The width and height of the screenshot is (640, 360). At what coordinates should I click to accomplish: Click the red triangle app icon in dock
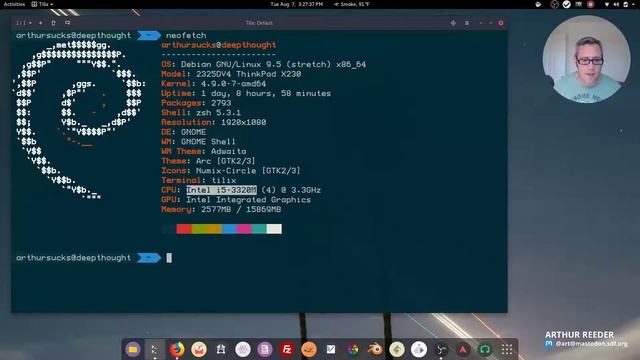[463, 349]
